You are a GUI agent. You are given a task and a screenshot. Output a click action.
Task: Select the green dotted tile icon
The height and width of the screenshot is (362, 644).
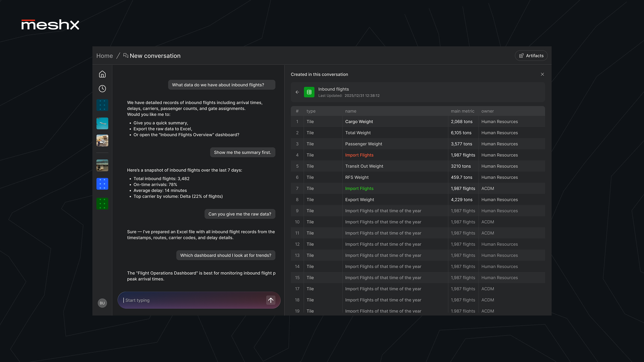pos(102,204)
